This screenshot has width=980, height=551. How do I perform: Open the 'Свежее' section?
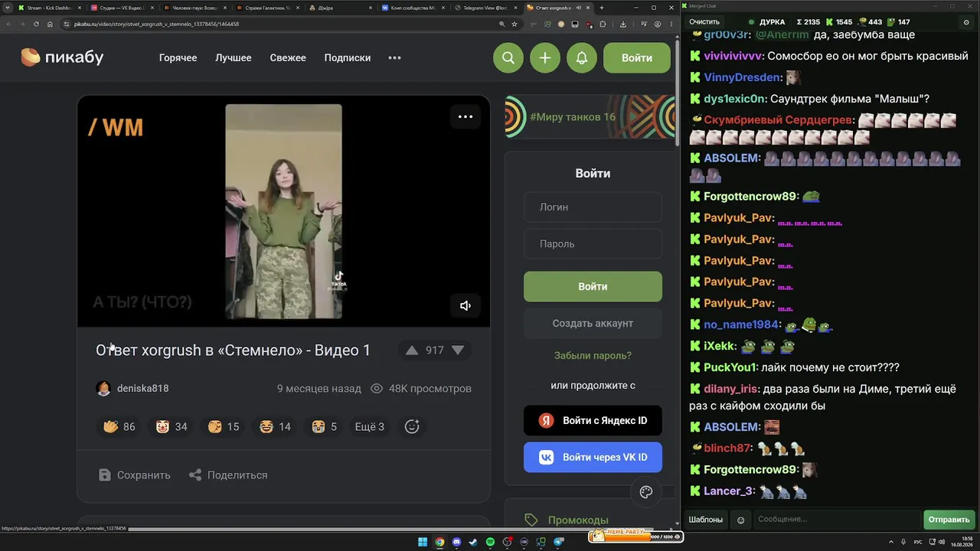click(x=288, y=58)
